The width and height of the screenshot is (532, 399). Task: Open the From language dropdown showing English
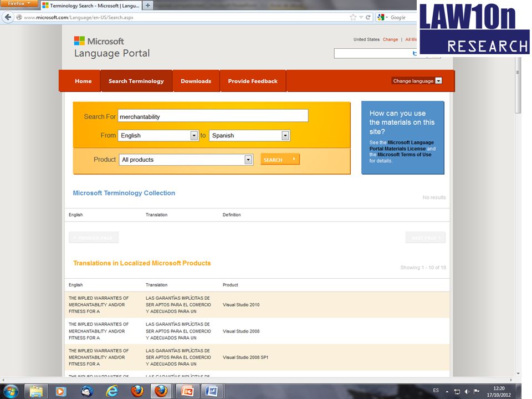pyautogui.click(x=158, y=135)
